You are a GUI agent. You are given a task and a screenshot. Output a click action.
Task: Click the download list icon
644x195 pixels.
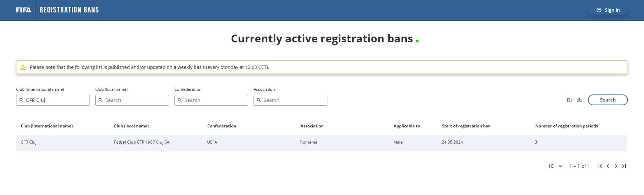[x=579, y=100]
